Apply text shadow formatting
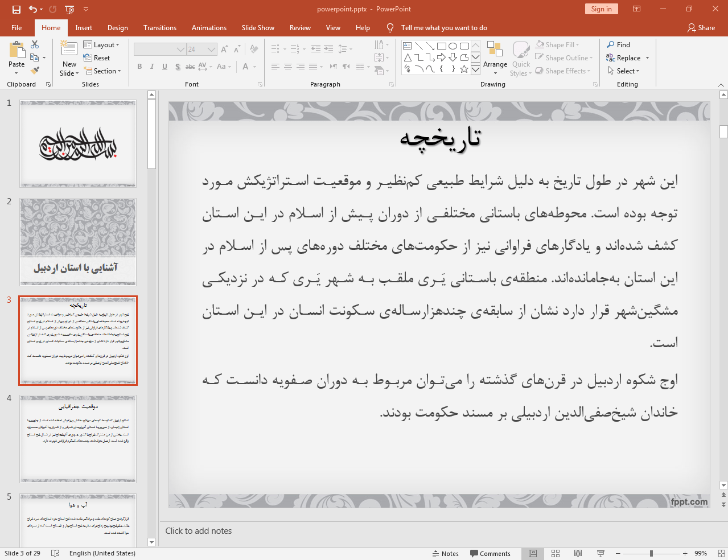 pos(177,67)
